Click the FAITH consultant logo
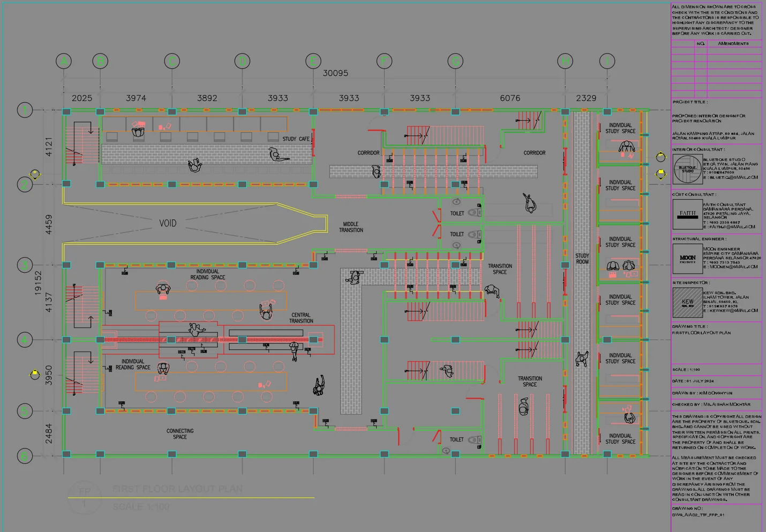766x532 pixels. point(687,214)
